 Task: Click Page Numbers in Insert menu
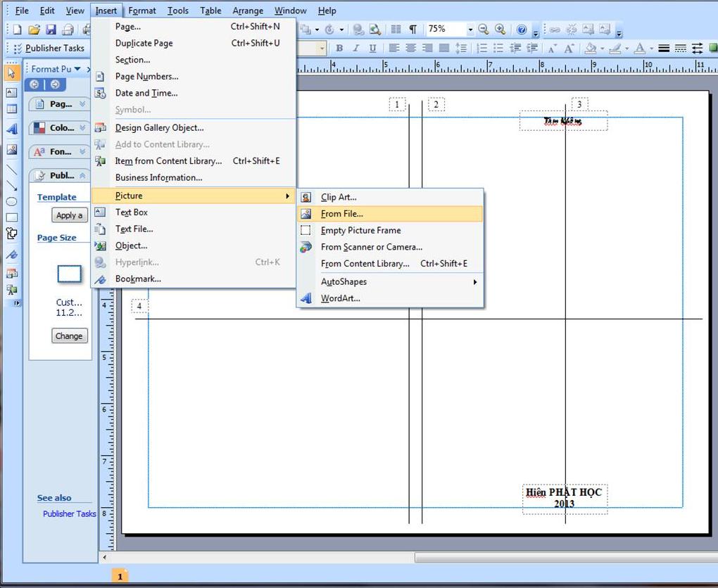tap(194, 77)
